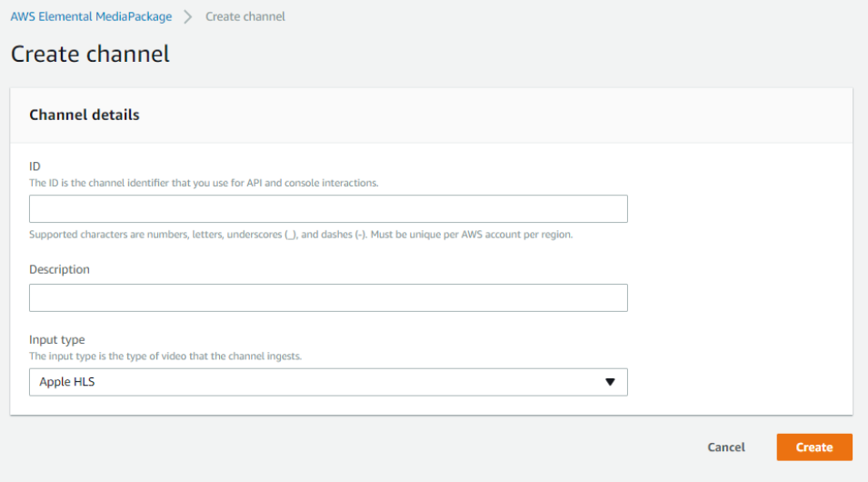Click the Input type dropdown arrow
This screenshot has width=868, height=482.
pyautogui.click(x=610, y=382)
